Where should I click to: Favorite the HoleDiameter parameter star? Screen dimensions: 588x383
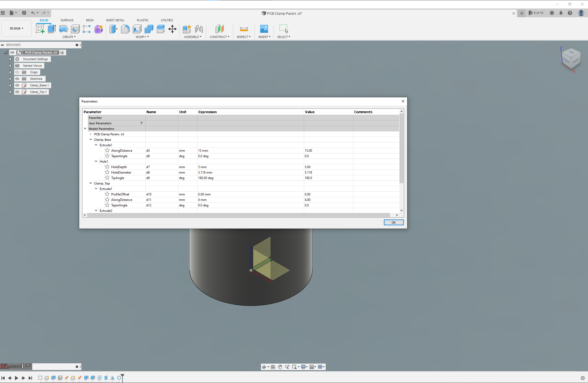point(107,172)
